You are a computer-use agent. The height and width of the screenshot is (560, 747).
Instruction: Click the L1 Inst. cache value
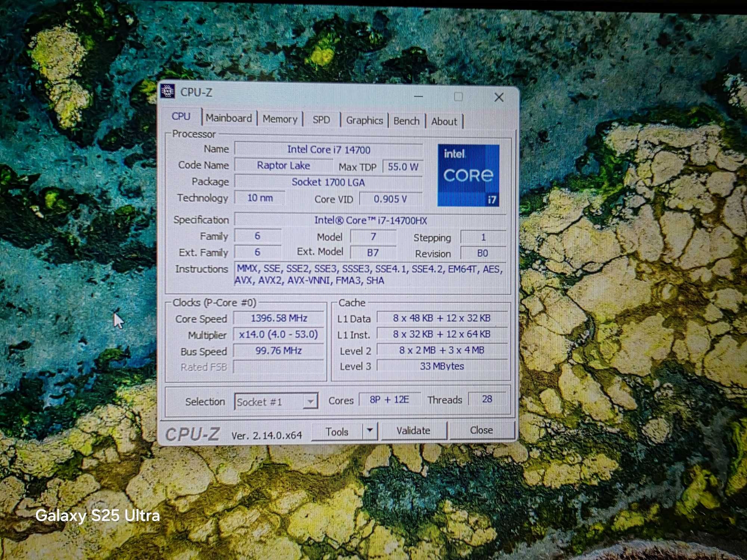click(442, 334)
